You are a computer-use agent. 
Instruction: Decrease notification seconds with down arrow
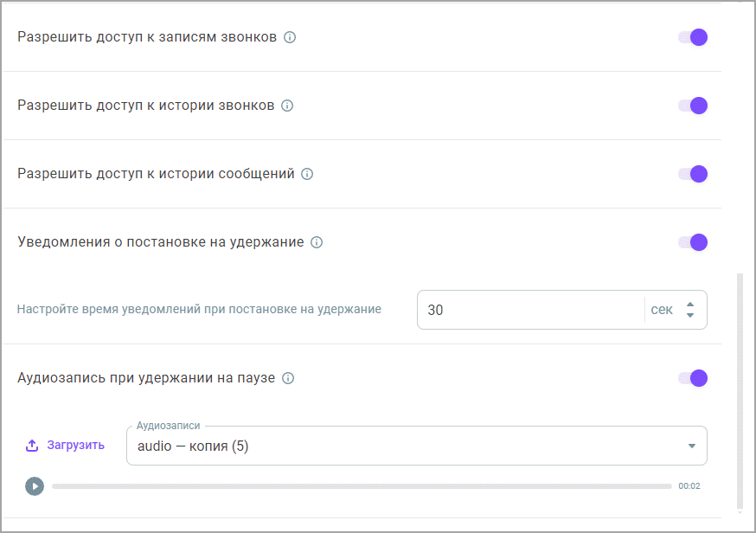tap(690, 316)
